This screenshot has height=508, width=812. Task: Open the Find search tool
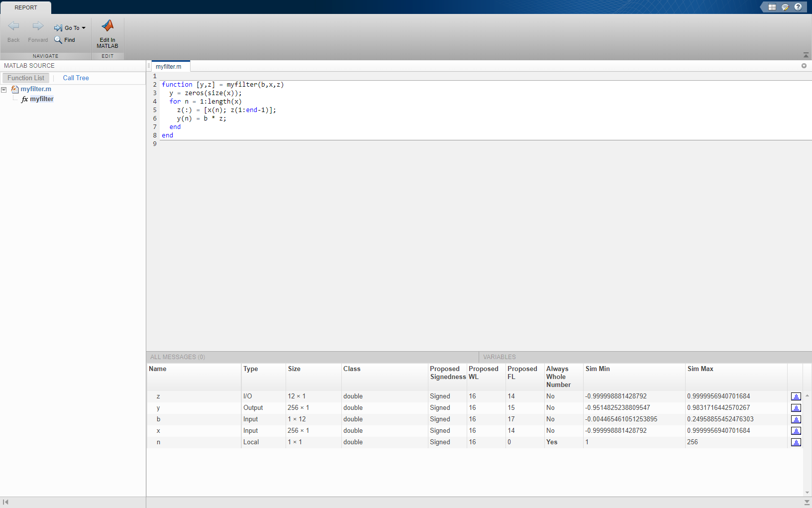tap(65, 40)
